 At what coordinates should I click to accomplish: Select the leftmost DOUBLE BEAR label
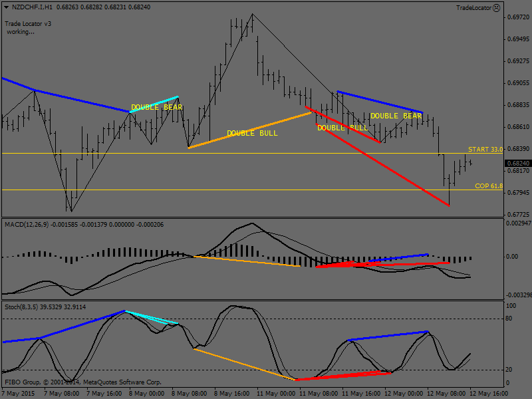(156, 107)
